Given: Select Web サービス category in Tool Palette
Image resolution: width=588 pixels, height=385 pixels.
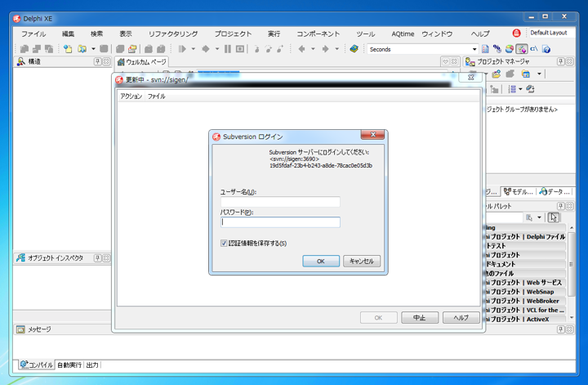Looking at the screenshot, I should click(525, 283).
